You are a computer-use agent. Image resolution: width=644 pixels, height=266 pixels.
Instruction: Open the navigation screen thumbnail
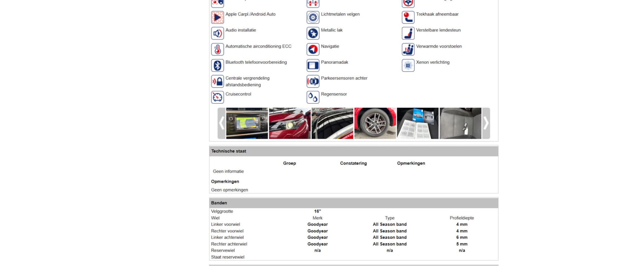click(x=247, y=123)
